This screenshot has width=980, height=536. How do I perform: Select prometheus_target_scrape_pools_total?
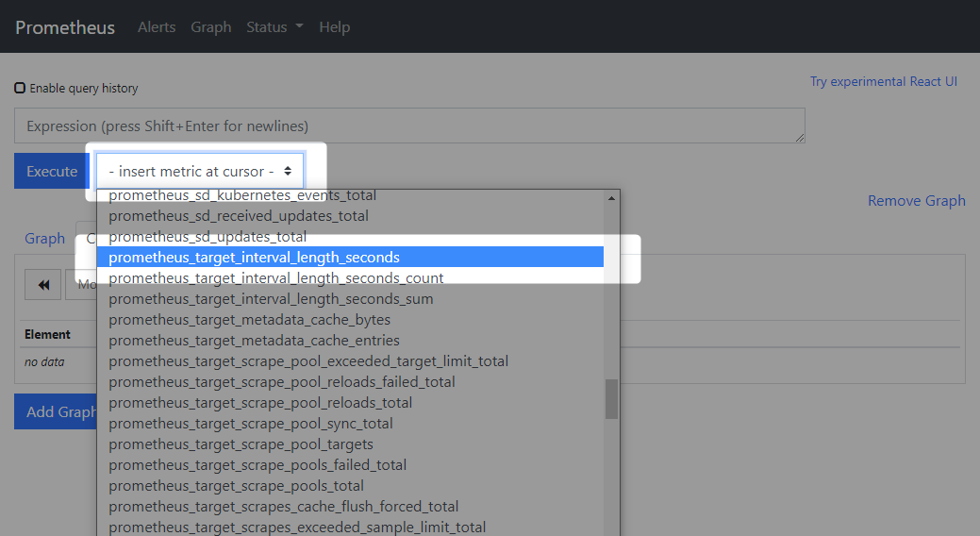(350, 485)
